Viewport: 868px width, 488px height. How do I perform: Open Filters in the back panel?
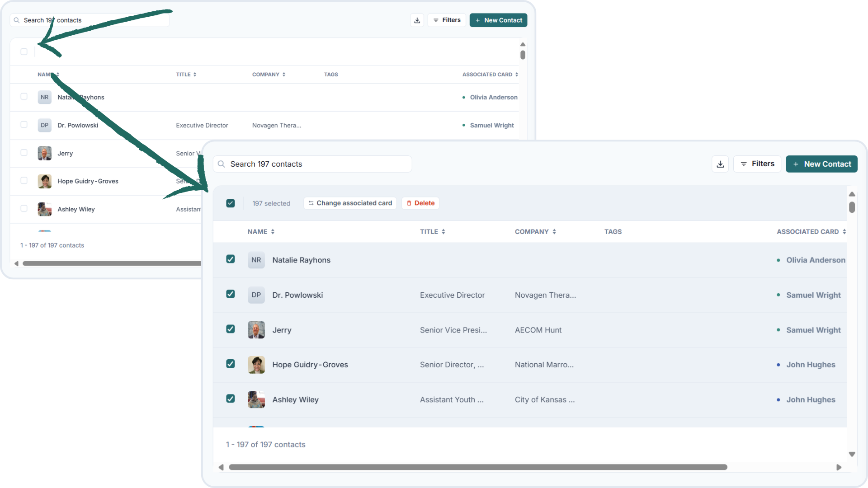pos(447,20)
